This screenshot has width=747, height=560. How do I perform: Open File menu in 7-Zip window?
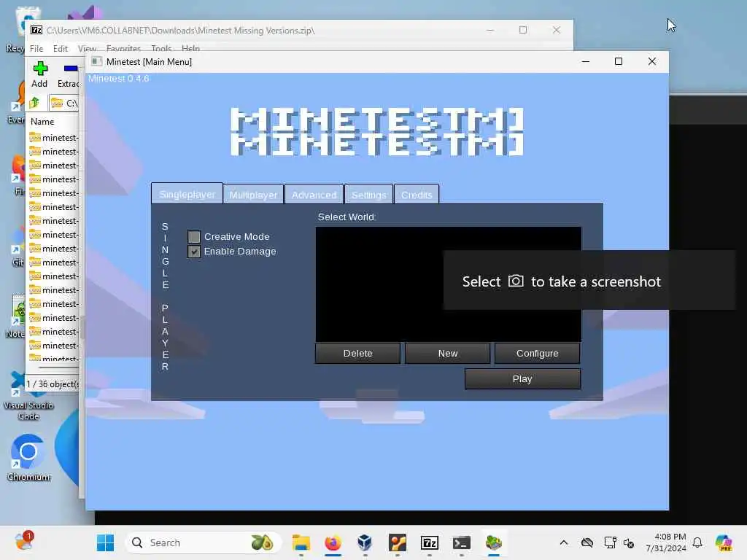(36, 49)
